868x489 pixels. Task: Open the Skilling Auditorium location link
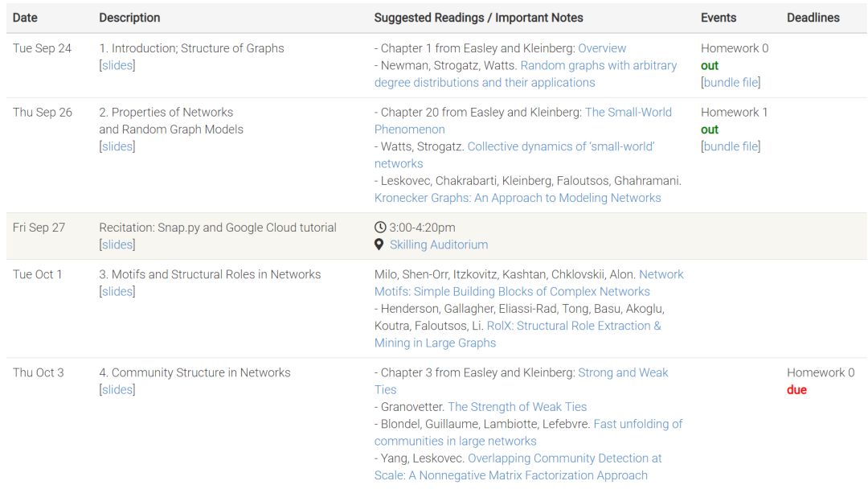(439, 244)
